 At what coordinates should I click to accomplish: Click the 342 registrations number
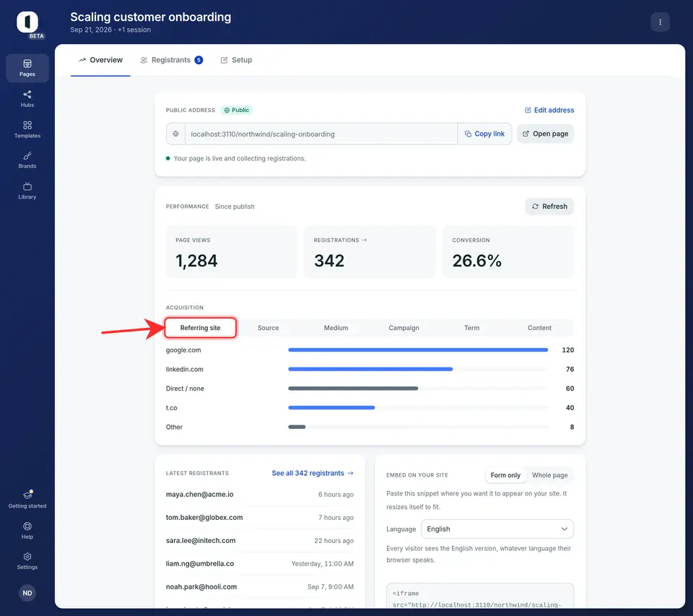click(x=329, y=261)
